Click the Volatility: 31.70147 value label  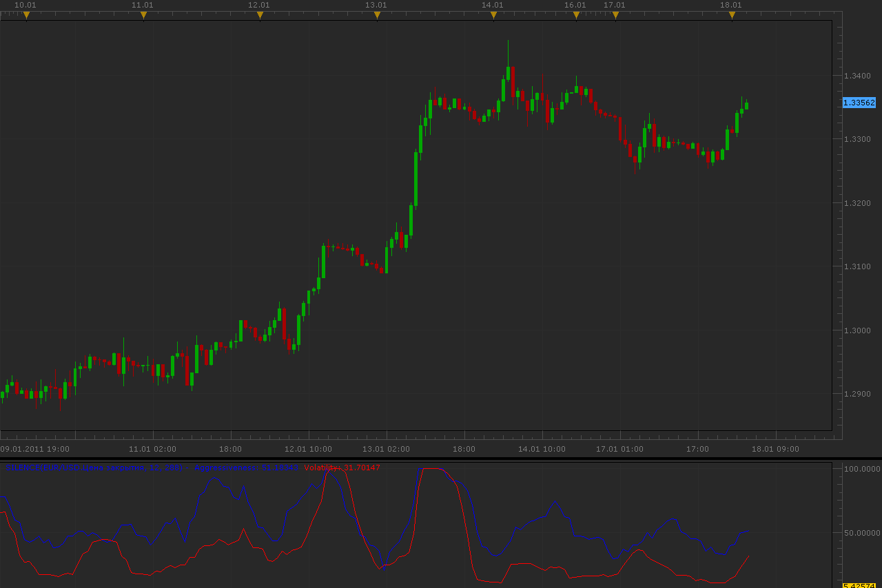tap(342, 468)
